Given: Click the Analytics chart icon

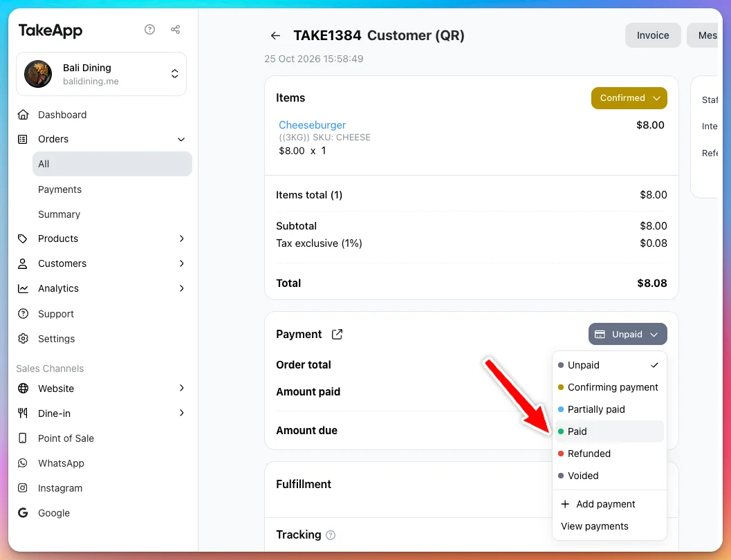Looking at the screenshot, I should pyautogui.click(x=23, y=288).
